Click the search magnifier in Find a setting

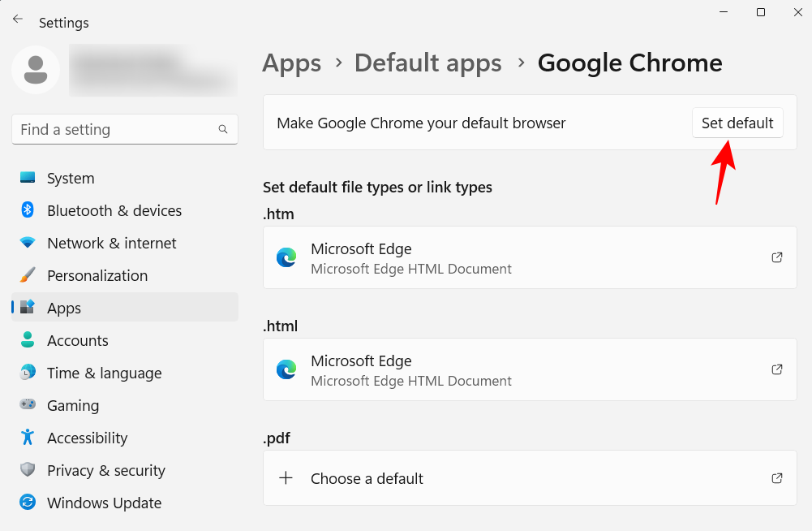[x=223, y=129]
